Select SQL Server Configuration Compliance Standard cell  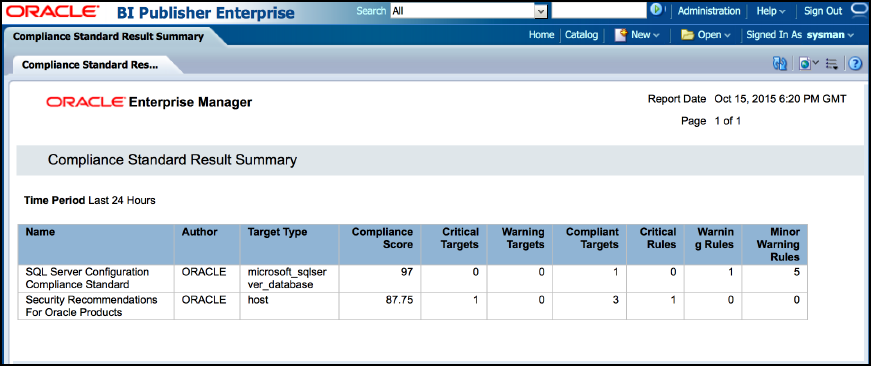coord(96,278)
